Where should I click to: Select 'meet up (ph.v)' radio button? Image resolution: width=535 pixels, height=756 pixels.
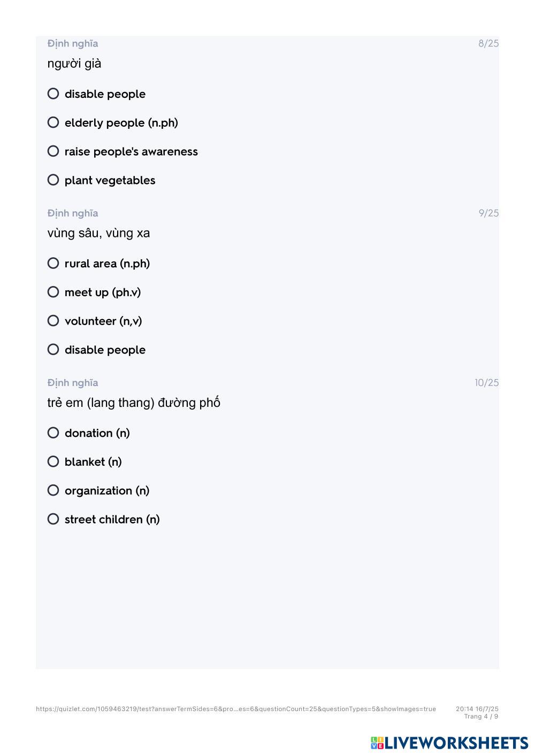(x=53, y=292)
